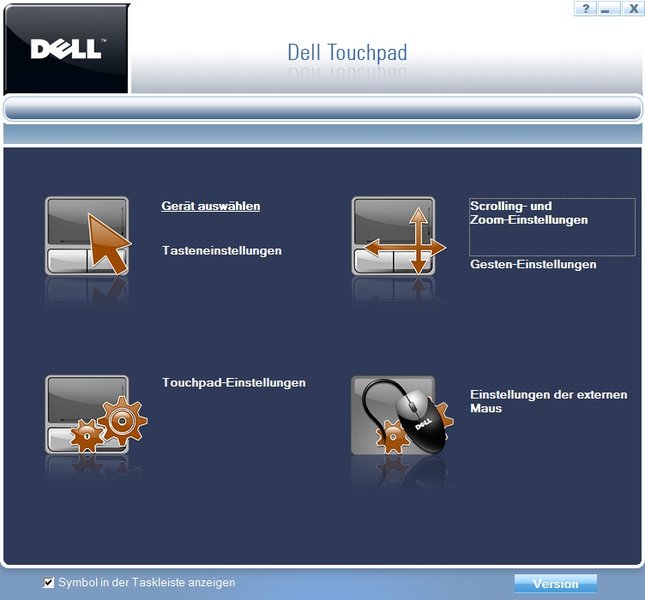
Task: Open the 'Gerät auswählen' link
Action: [x=211, y=206]
